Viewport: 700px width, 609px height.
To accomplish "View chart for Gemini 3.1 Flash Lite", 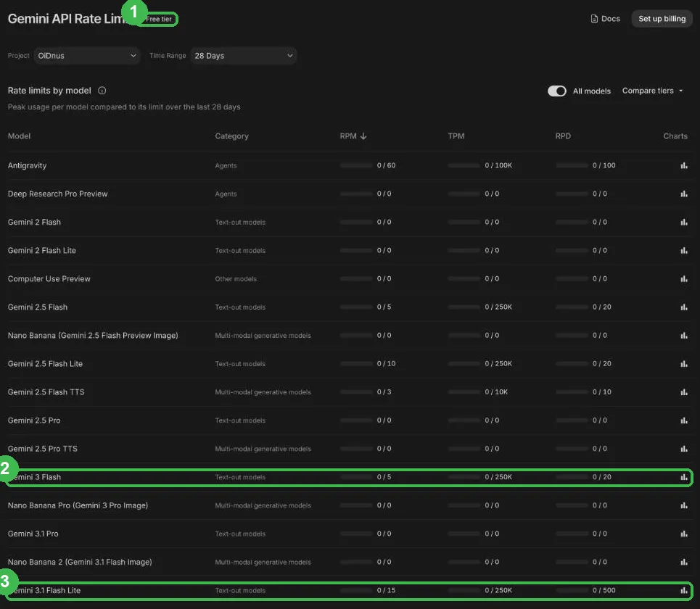I will [x=683, y=590].
